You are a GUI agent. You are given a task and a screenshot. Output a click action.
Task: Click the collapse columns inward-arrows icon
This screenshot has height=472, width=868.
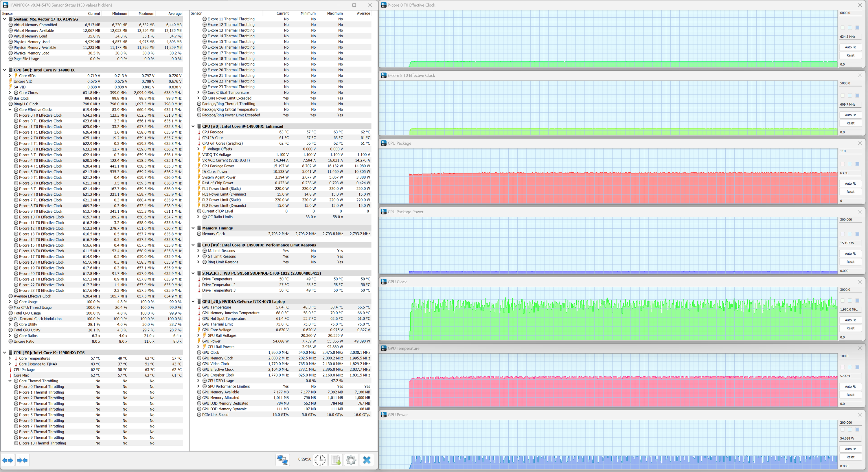23,460
